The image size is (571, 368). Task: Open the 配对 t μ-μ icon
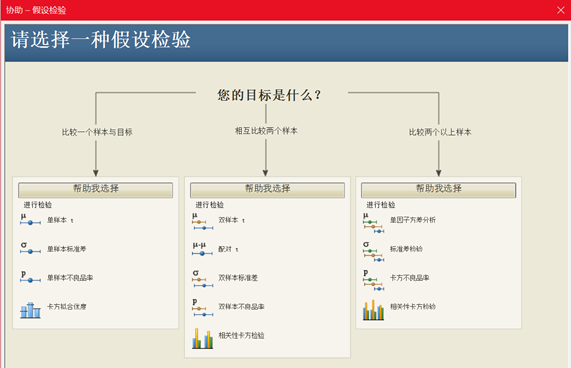click(202, 249)
